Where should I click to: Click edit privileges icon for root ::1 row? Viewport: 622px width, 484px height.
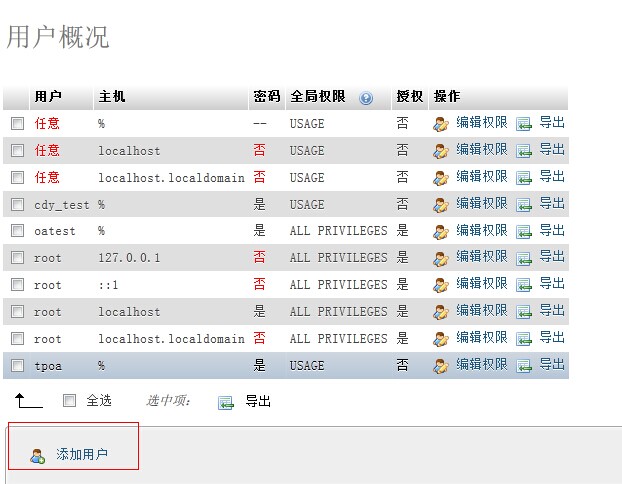(440, 285)
